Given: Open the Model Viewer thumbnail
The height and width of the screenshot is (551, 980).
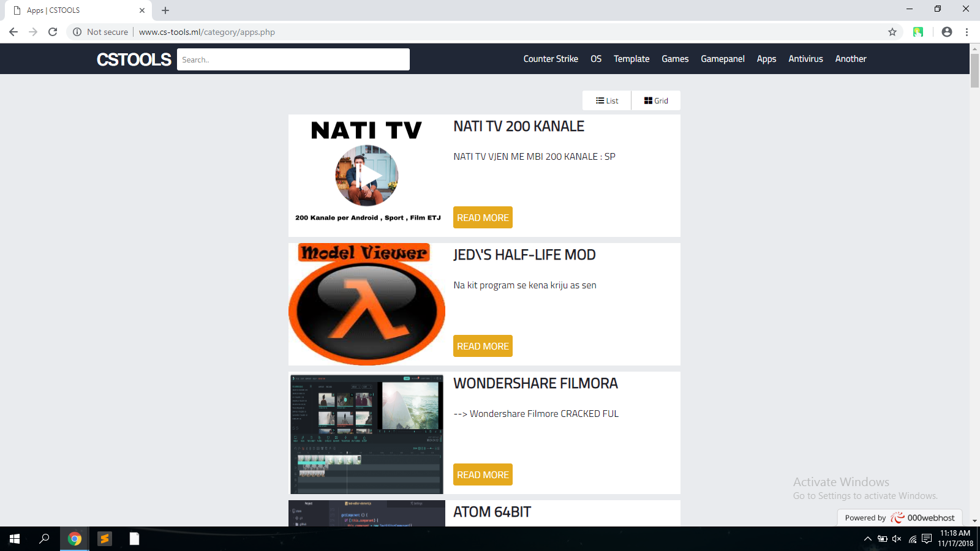Looking at the screenshot, I should pos(367,304).
